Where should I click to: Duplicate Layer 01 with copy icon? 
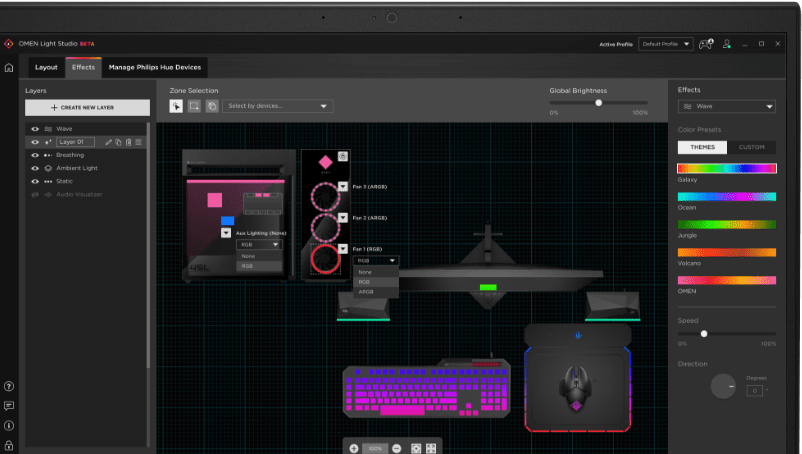118,142
